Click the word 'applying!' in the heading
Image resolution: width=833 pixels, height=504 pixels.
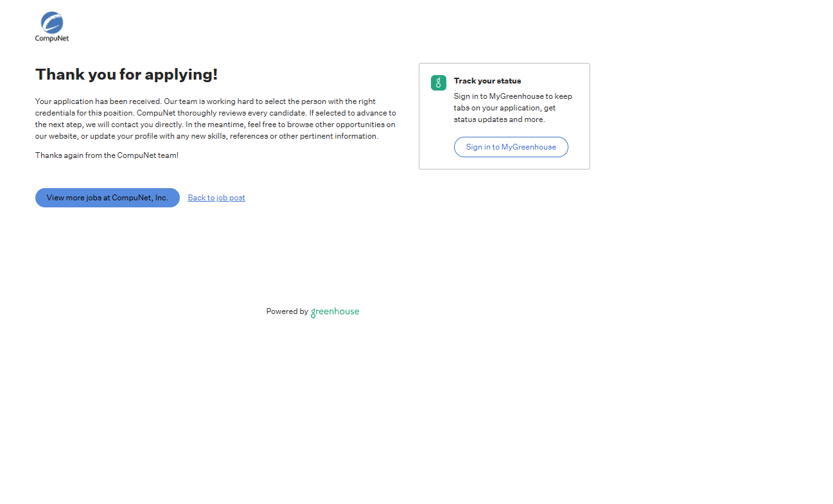tap(181, 74)
